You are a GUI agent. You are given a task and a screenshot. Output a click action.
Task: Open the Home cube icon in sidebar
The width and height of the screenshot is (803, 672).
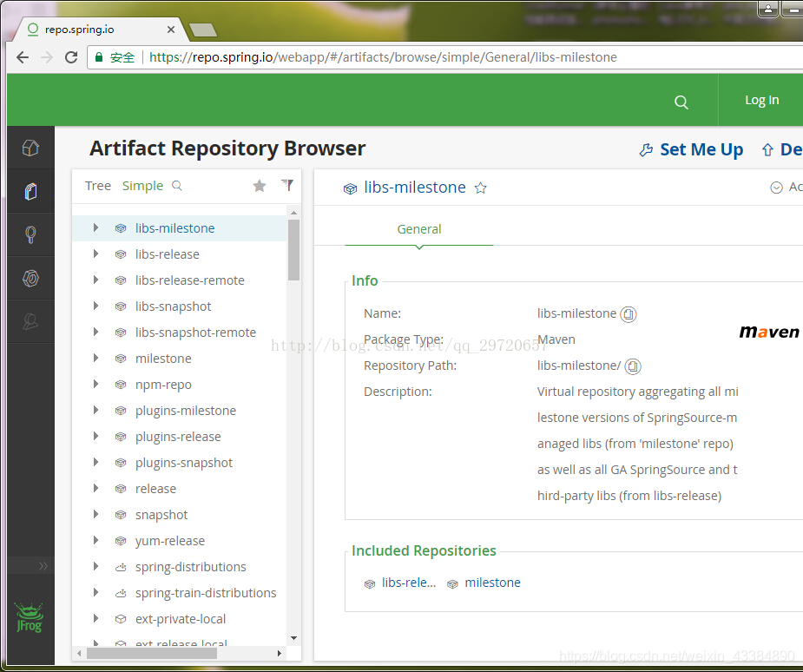tap(30, 148)
